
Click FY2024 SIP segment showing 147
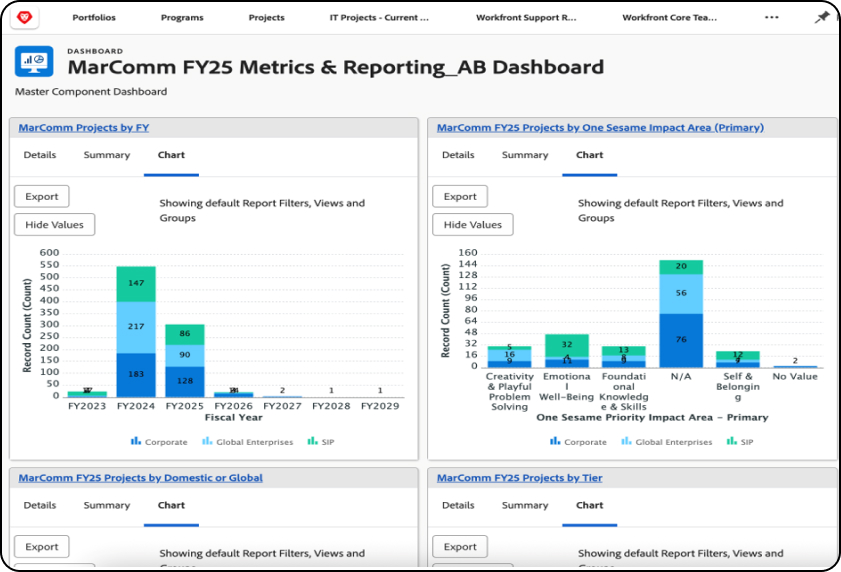(136, 284)
